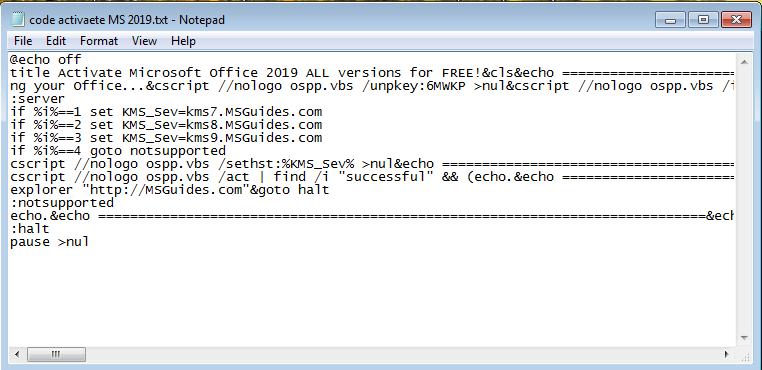This screenshot has width=762, height=370.
Task: Open the Edit menu
Action: click(x=56, y=41)
